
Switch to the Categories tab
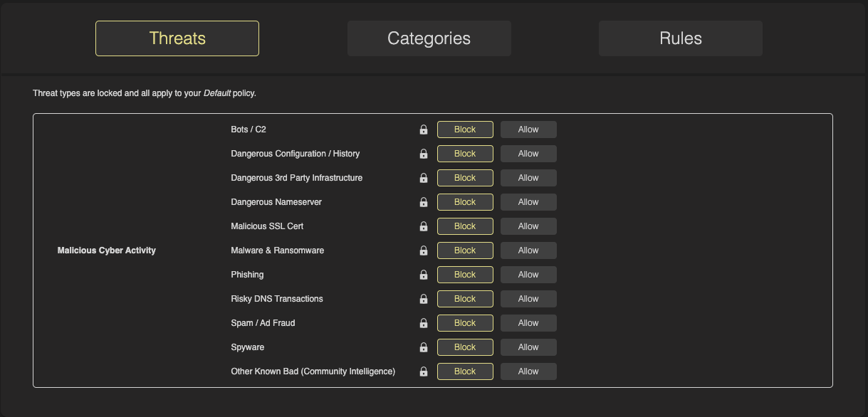point(429,38)
